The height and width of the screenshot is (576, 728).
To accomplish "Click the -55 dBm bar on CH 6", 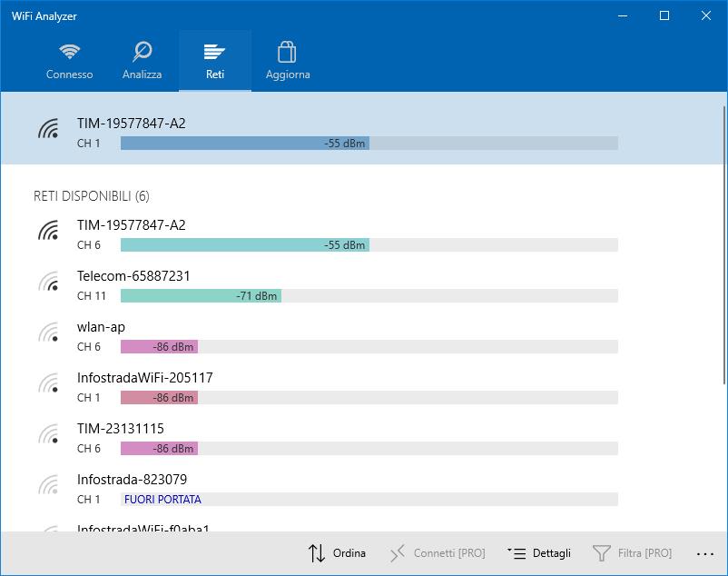I will tap(245, 244).
